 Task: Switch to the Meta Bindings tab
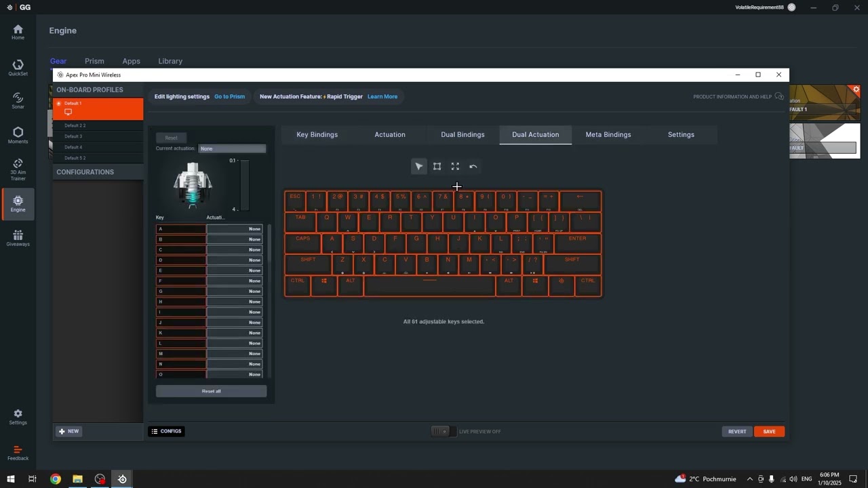coord(608,135)
